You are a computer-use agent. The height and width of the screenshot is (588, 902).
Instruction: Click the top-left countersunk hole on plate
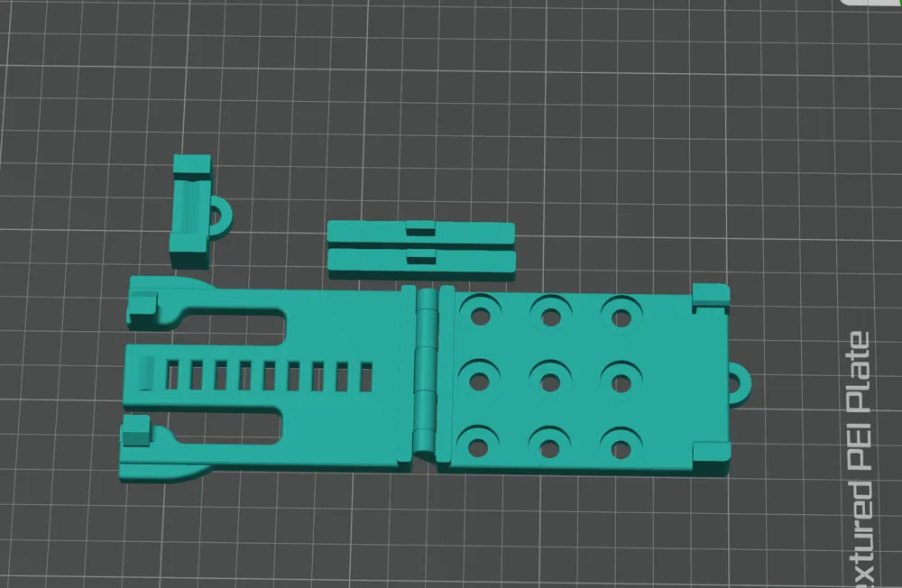pyautogui.click(x=478, y=317)
